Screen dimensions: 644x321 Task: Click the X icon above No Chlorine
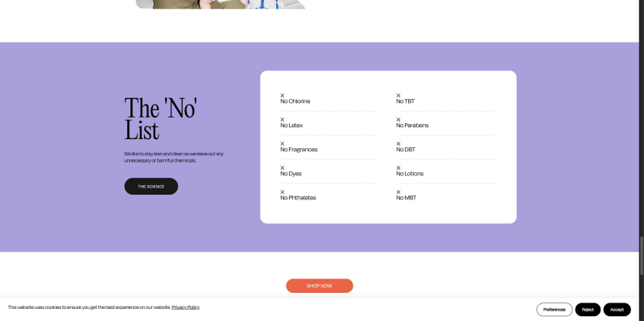pos(283,95)
